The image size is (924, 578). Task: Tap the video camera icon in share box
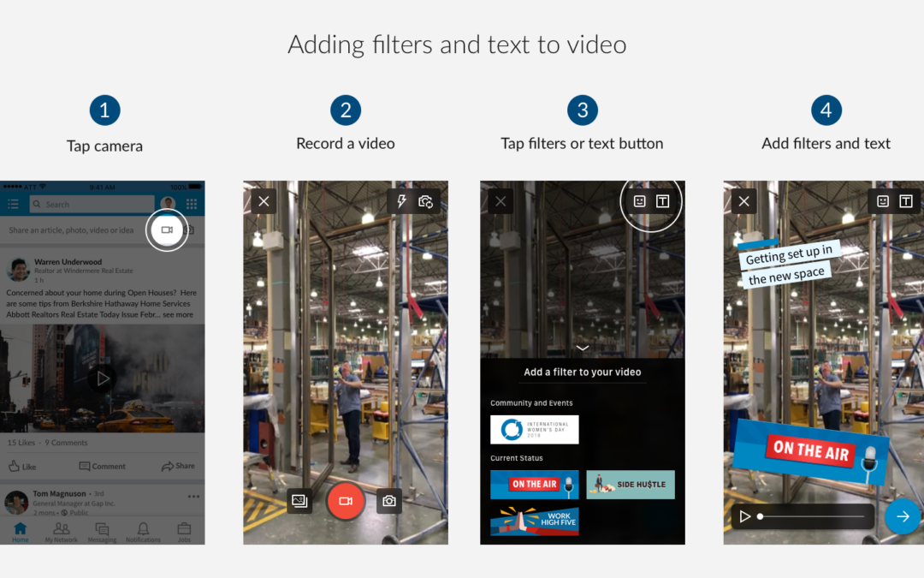(x=167, y=229)
